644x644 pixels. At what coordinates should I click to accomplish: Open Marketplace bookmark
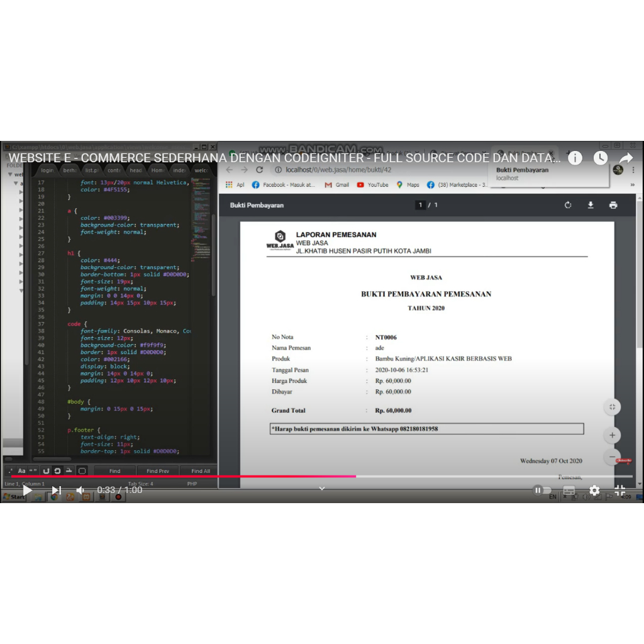(x=458, y=185)
